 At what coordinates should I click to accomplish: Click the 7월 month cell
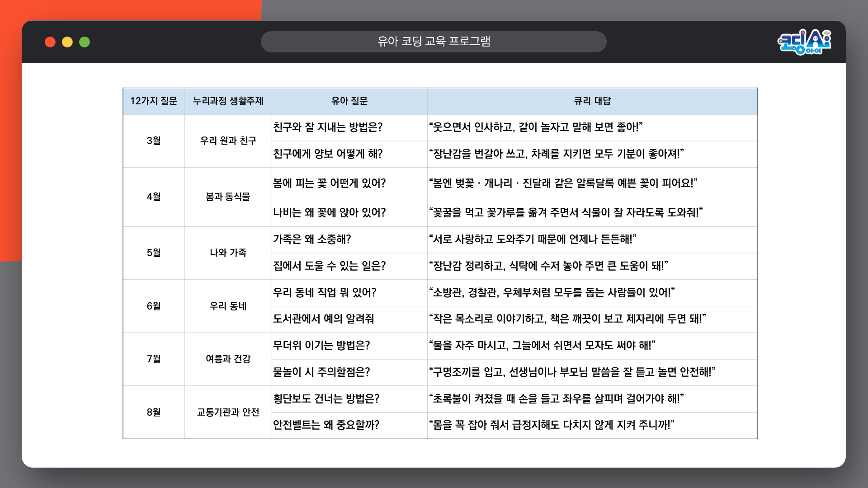point(154,359)
